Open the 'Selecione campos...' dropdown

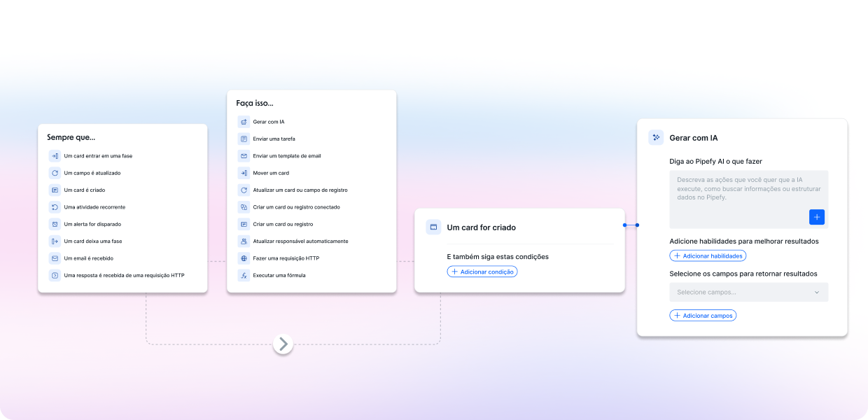[742, 292]
